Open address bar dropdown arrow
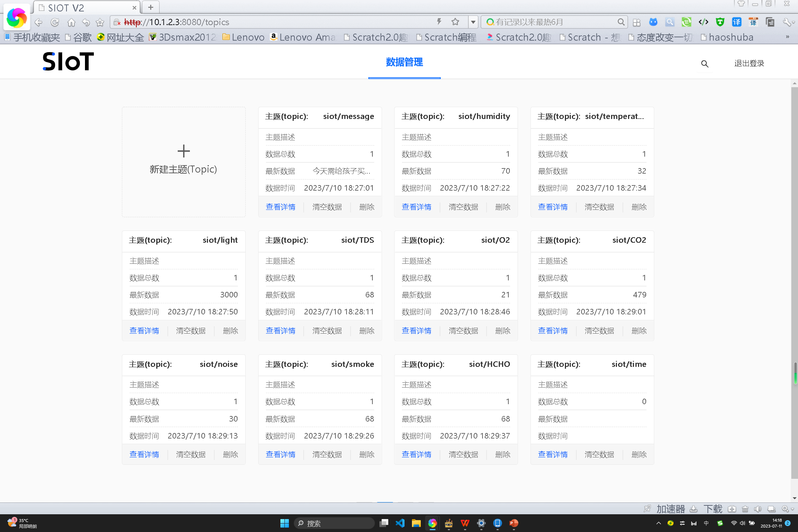 (x=473, y=22)
